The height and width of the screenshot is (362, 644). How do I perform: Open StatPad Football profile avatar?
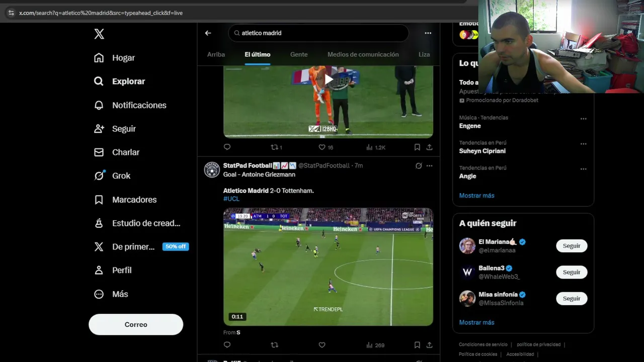click(212, 170)
